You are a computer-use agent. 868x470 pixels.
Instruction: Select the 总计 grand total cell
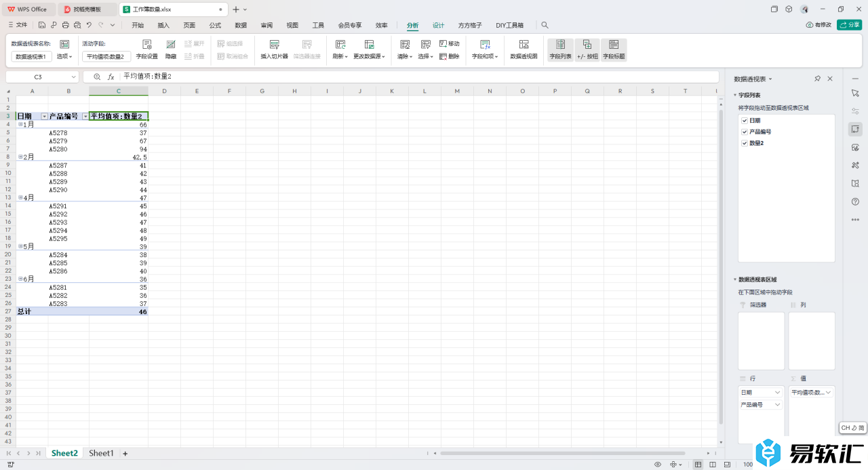(x=33, y=311)
